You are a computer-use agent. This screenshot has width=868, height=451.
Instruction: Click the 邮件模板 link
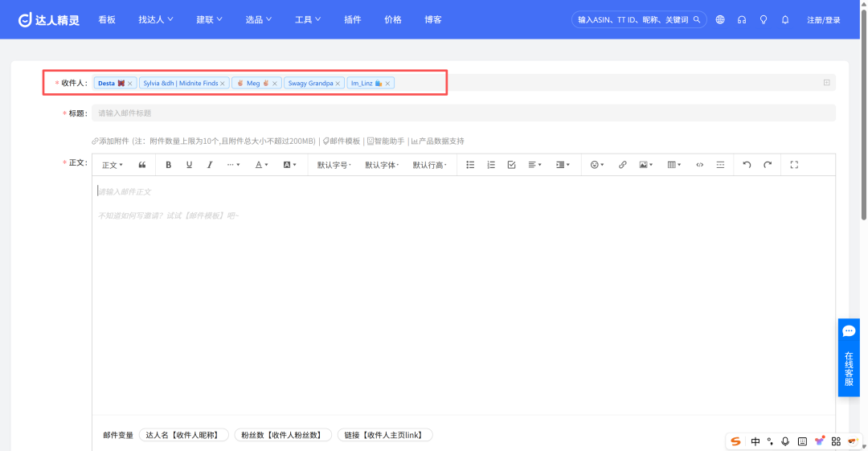(342, 141)
